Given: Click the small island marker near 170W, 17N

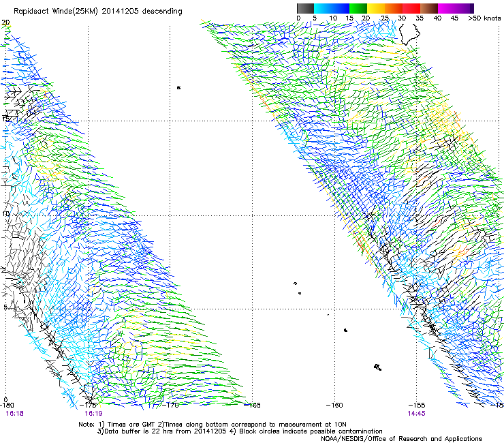Looking at the screenshot, I should pos(178,87).
